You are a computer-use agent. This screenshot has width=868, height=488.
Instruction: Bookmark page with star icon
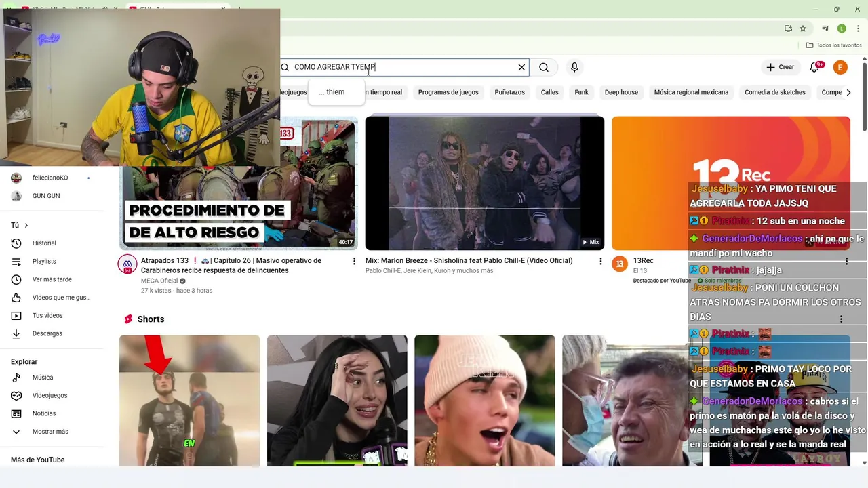803,28
